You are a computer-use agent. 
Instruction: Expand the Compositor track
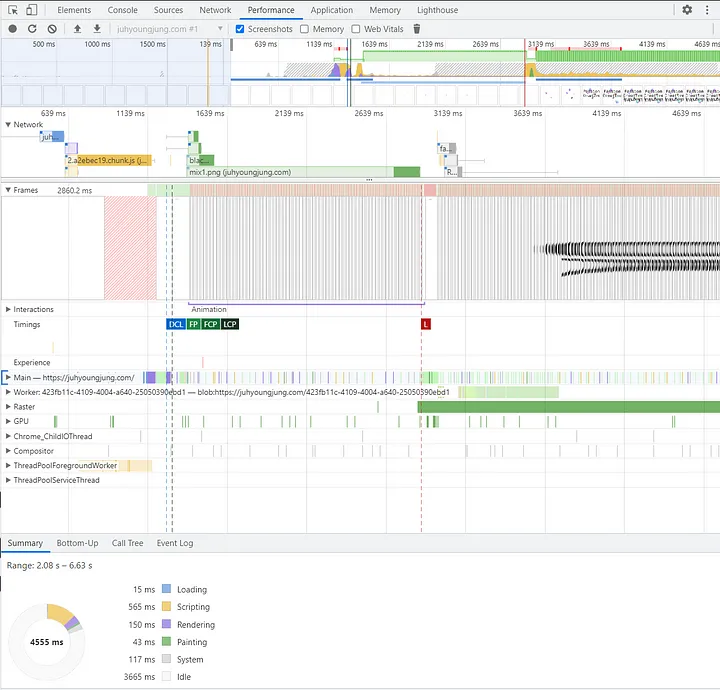pos(8,451)
